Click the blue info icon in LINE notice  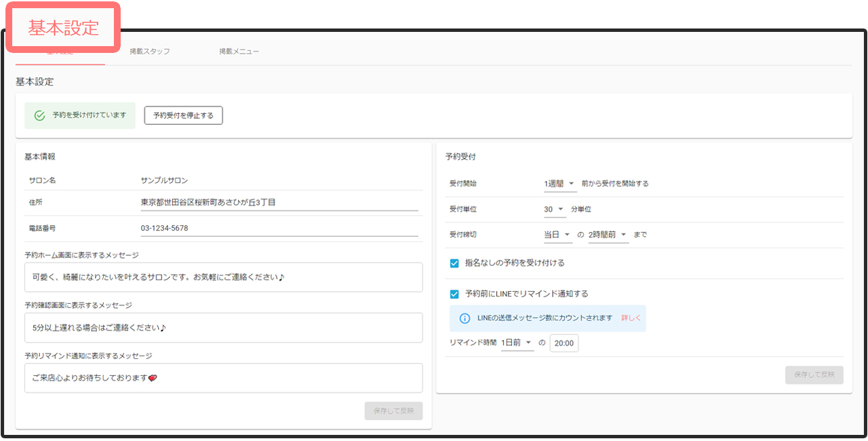click(x=465, y=318)
